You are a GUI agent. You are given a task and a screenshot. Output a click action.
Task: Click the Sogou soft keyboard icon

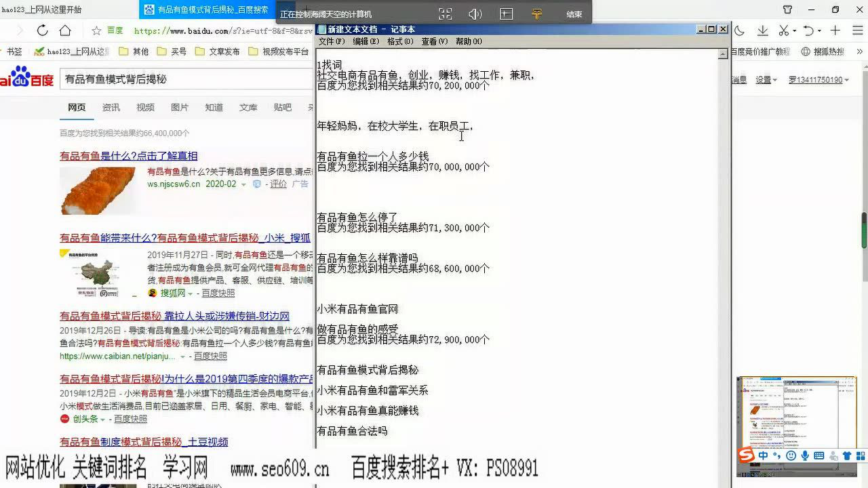pyautogui.click(x=818, y=455)
